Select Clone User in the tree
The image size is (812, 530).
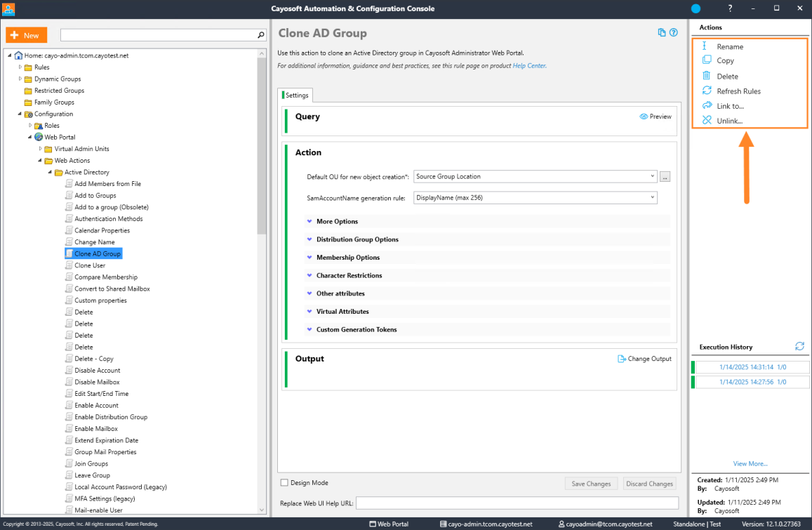click(x=90, y=265)
